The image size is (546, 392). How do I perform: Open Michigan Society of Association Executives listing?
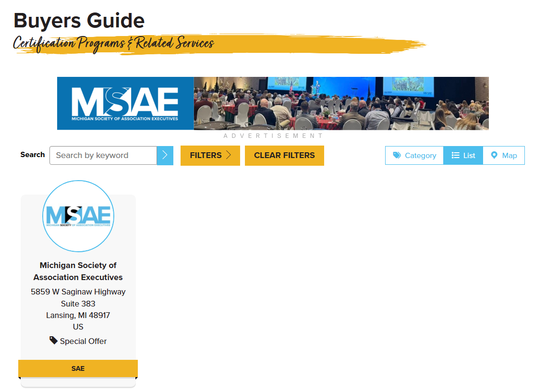click(x=78, y=271)
